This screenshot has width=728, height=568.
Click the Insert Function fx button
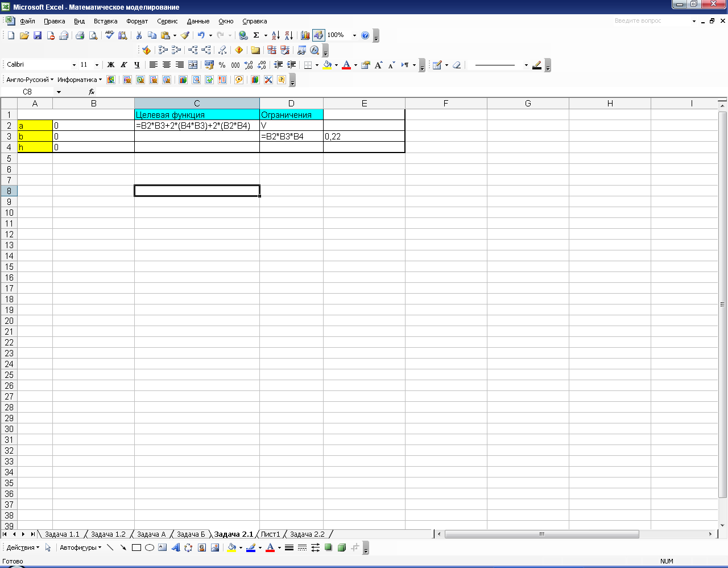click(x=92, y=92)
